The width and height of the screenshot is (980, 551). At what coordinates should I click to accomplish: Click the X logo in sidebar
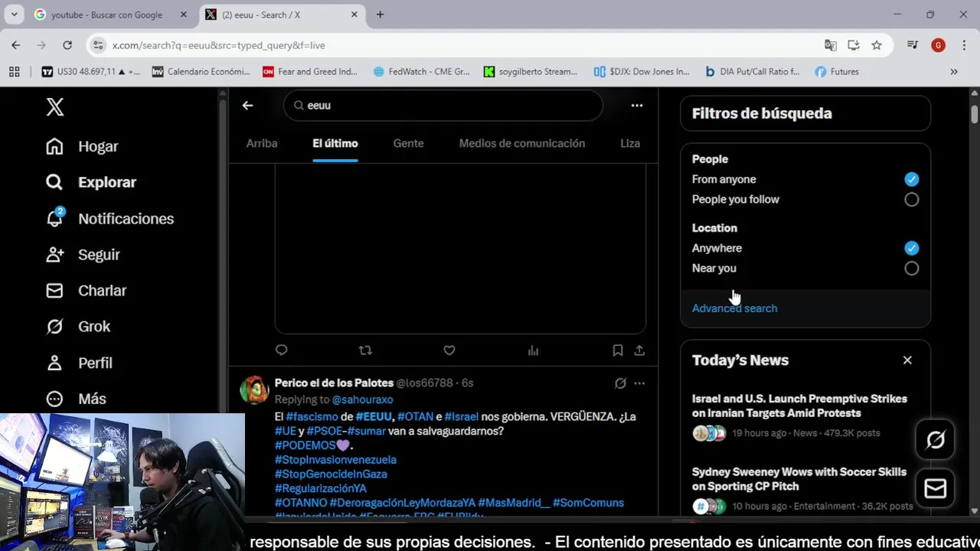pos(54,107)
